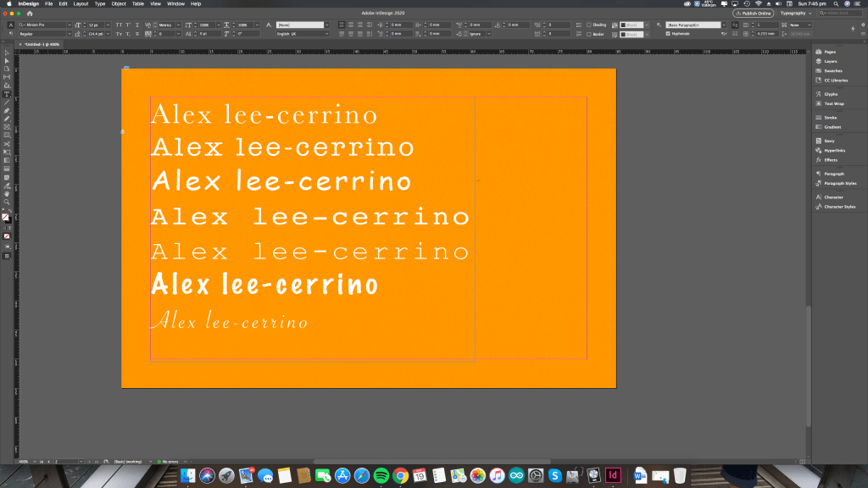
Task: Open the Object menu
Action: click(119, 3)
